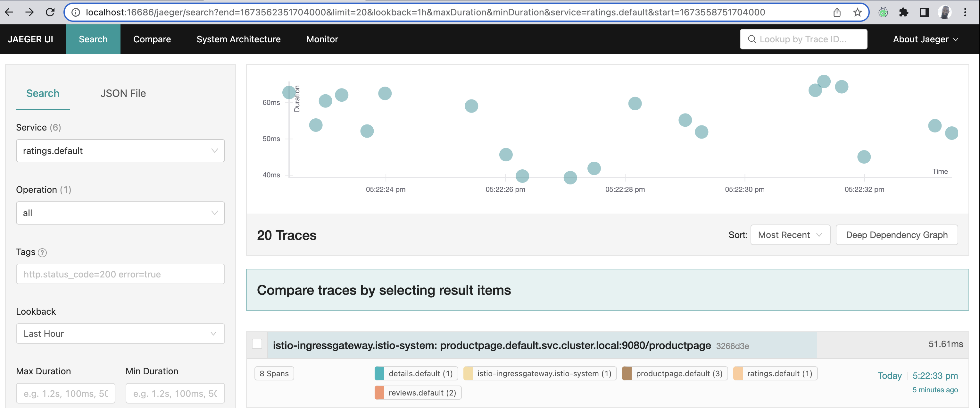Viewport: 980px width, 408px height.
Task: Open the Deep Dependency Graph
Action: pyautogui.click(x=897, y=235)
